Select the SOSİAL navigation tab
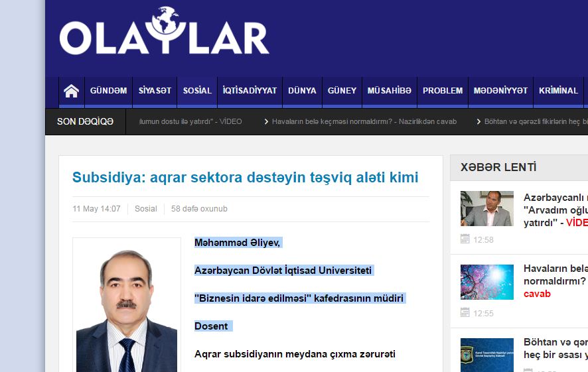Screen dimensions: 588x372 coord(197,91)
